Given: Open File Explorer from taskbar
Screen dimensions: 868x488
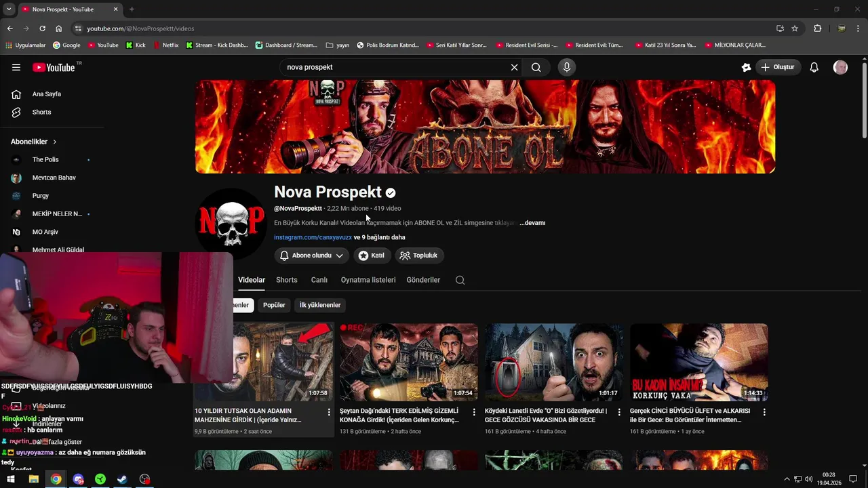Looking at the screenshot, I should point(33,479).
